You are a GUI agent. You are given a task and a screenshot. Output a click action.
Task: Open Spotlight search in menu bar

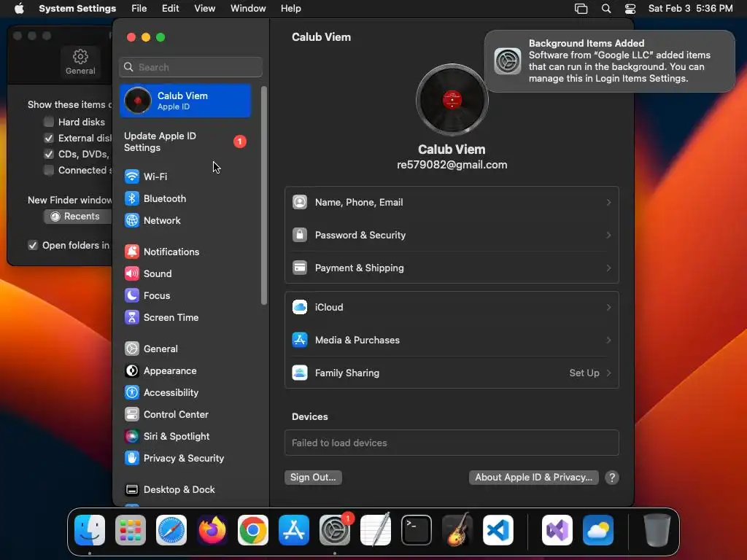click(x=606, y=9)
